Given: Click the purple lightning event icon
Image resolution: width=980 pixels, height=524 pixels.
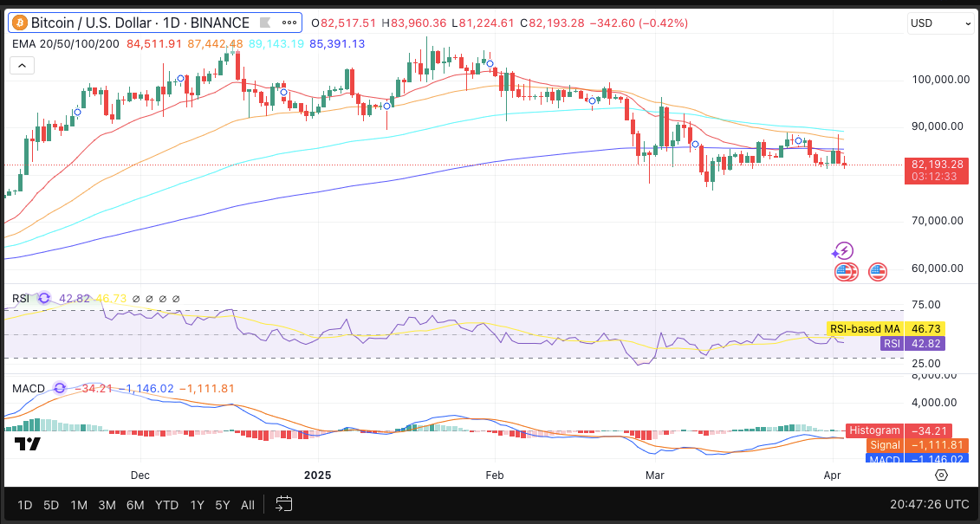Looking at the screenshot, I should (x=843, y=252).
